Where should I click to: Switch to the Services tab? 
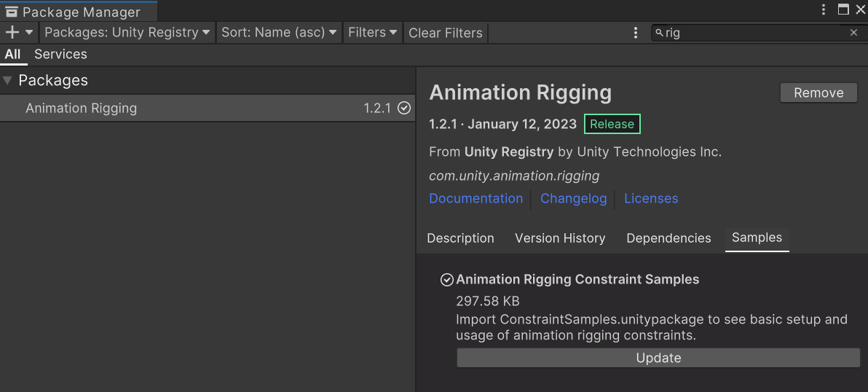[60, 54]
